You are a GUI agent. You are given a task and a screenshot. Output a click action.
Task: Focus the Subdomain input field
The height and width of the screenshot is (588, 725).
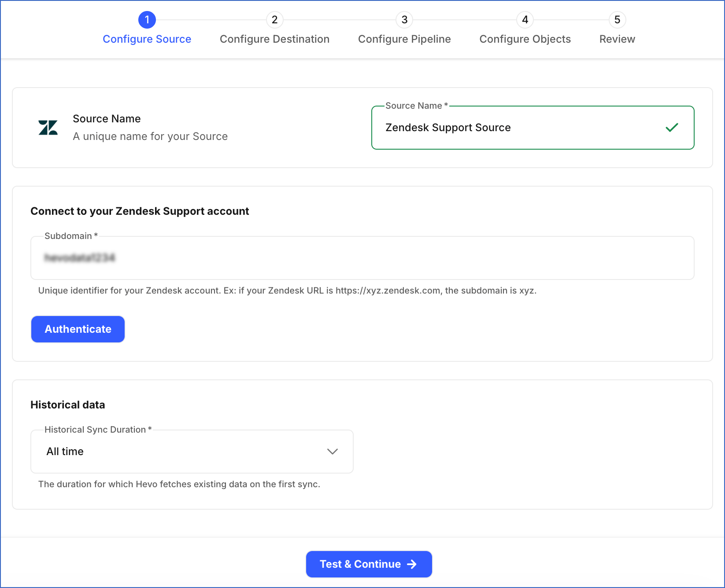362,258
